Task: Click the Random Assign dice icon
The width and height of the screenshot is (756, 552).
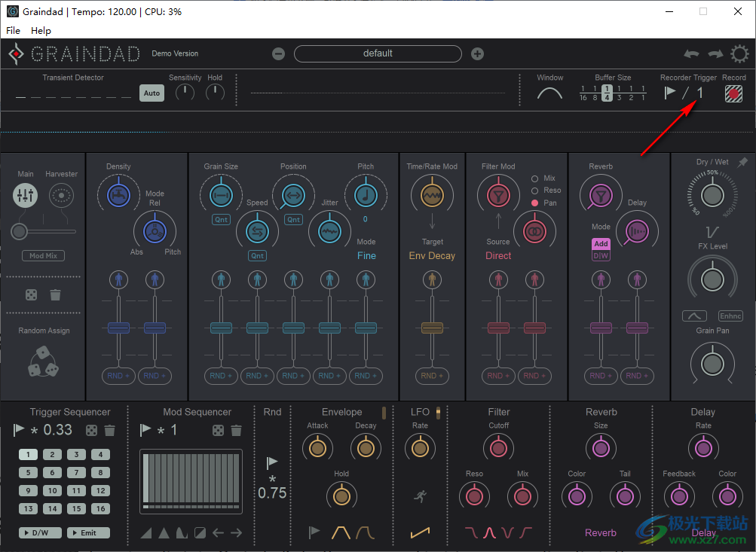Action: [x=44, y=361]
